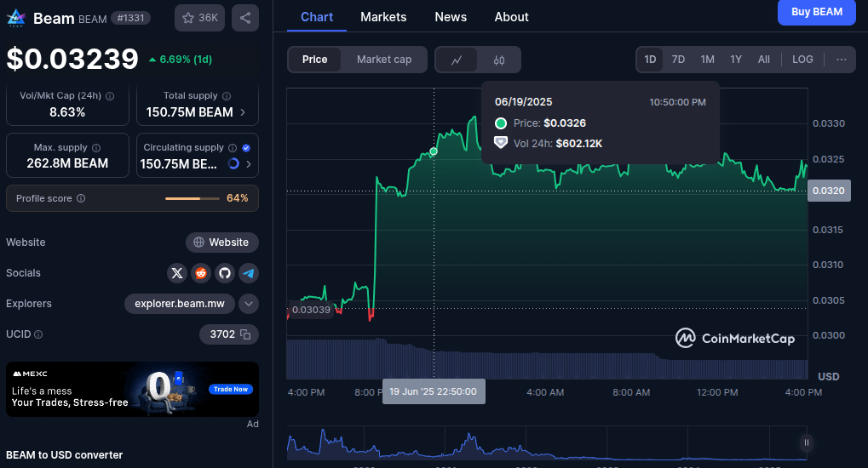This screenshot has height=468, width=868.
Task: Copy the UCID 3702 value
Action: coord(245,334)
